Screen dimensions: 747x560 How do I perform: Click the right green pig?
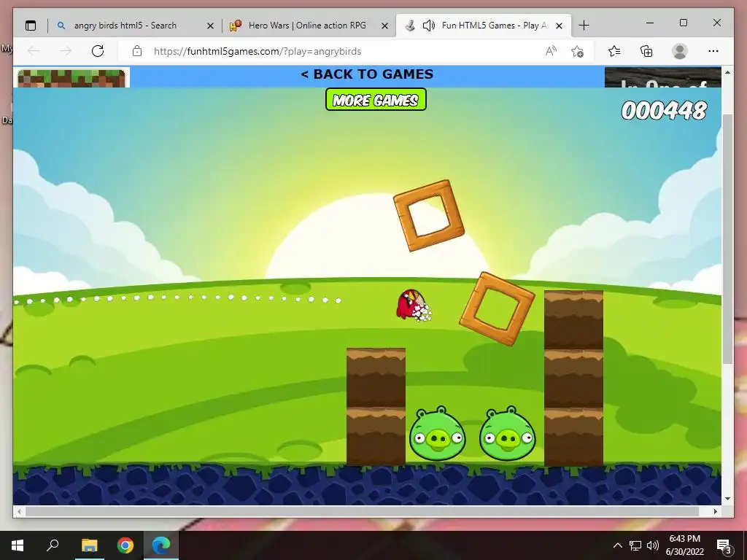pyautogui.click(x=508, y=434)
